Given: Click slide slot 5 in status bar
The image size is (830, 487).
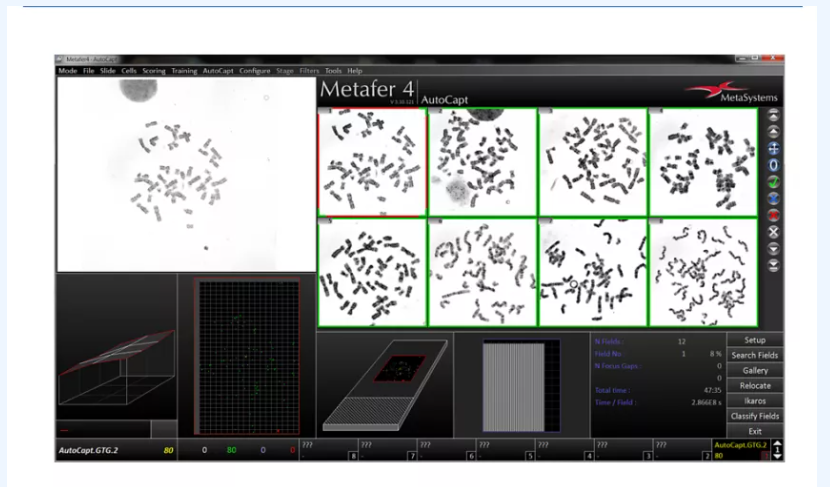Looking at the screenshot, I should 506,450.
